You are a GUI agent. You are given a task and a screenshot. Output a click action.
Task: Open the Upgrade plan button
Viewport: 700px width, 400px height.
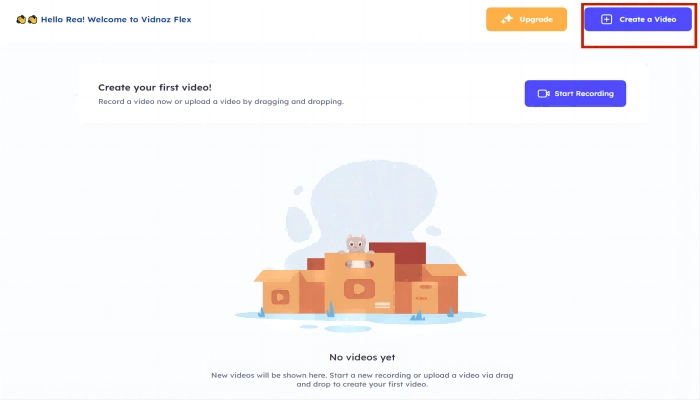(526, 19)
